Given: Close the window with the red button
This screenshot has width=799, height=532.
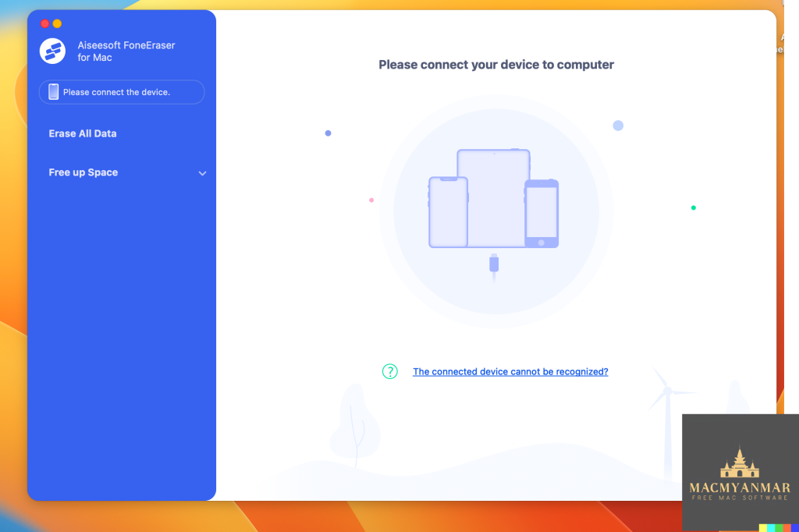Looking at the screenshot, I should [44, 23].
